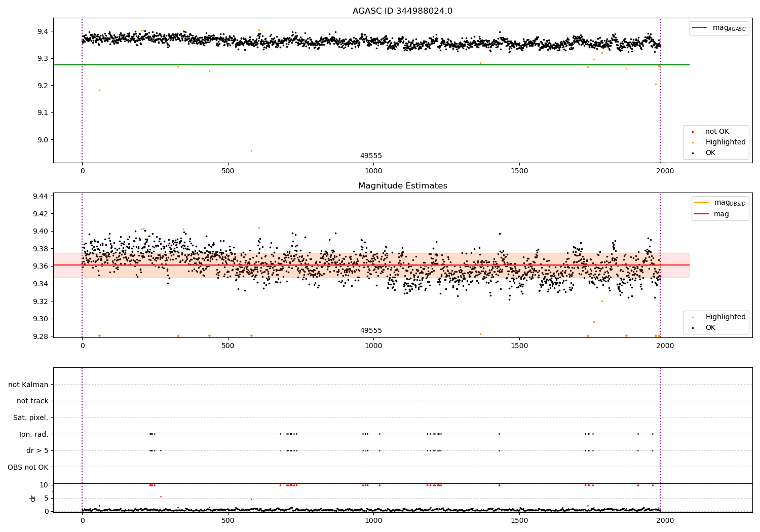The image size is (760, 532).
Task: Select the mag OBSID legend label
Action: 730,203
